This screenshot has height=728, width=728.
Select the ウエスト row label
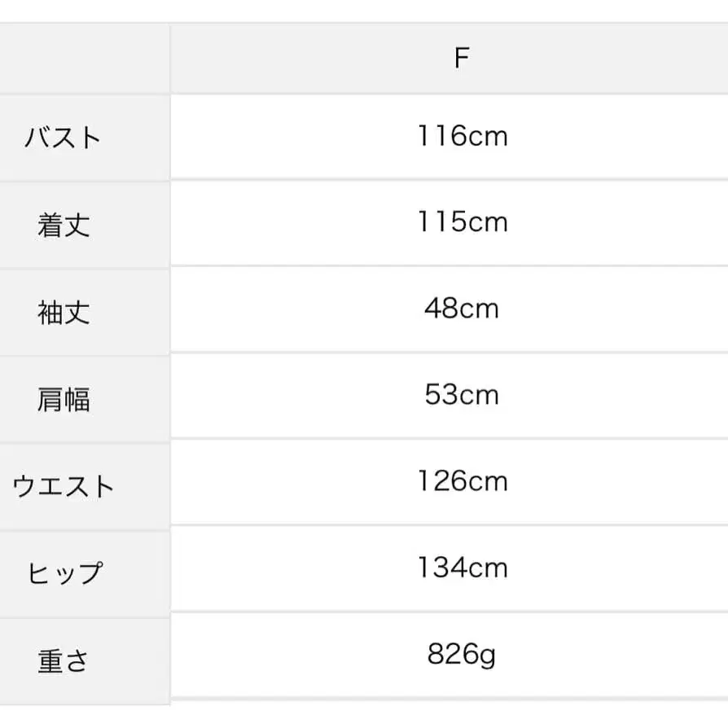63,486
